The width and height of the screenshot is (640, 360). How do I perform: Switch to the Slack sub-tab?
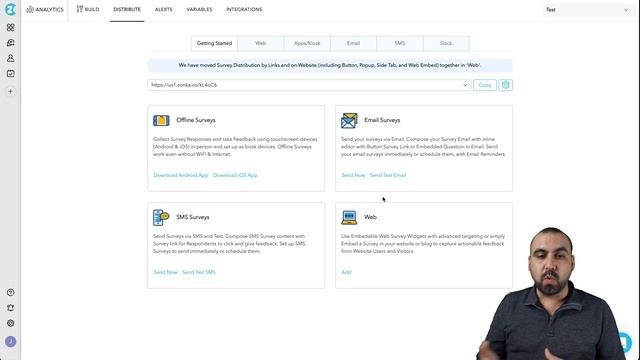point(446,43)
